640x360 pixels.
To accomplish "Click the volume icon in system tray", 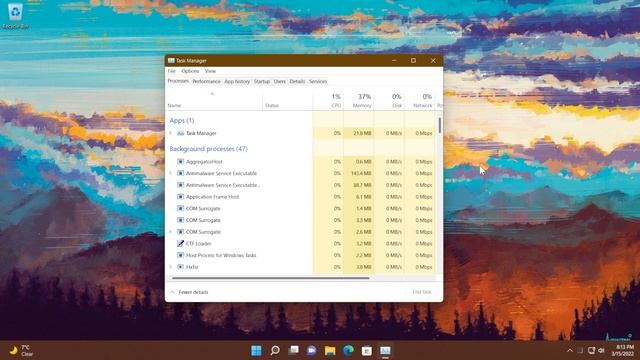I will coord(601,350).
